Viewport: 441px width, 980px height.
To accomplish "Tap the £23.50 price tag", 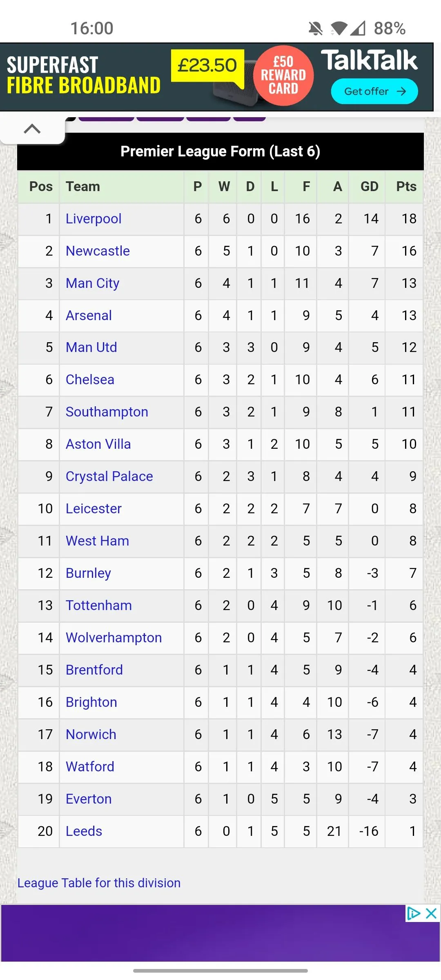I will [x=207, y=65].
